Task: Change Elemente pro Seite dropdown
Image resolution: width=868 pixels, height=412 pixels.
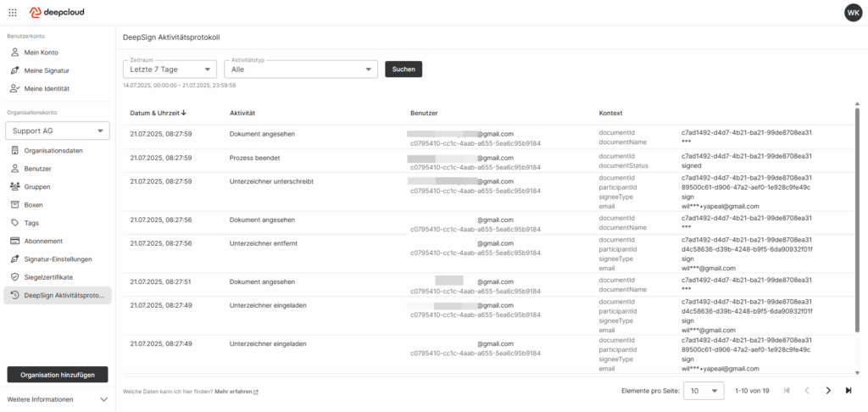Action: [704, 391]
